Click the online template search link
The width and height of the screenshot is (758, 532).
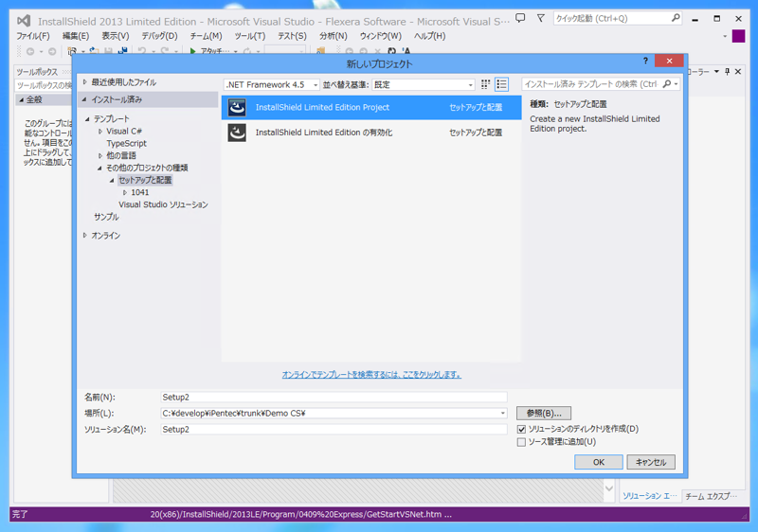coord(371,375)
